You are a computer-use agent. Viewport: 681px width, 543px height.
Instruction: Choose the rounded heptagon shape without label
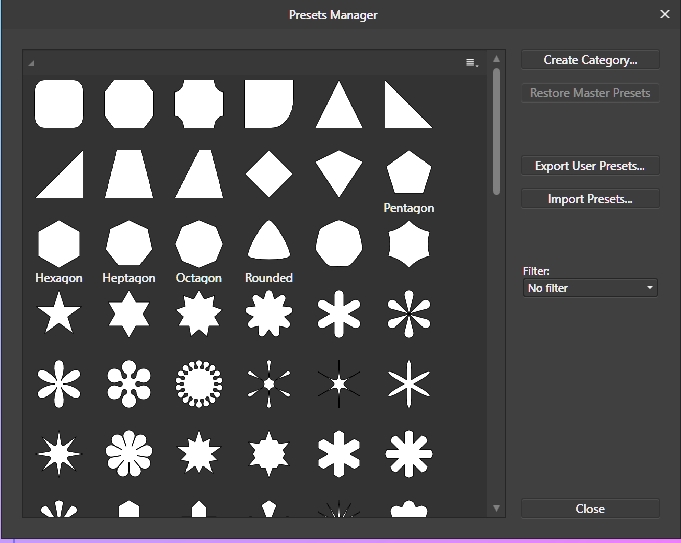(339, 243)
